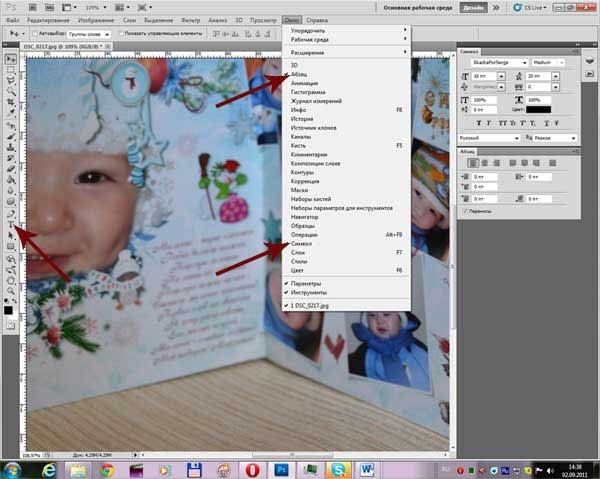Uncheck Параметры in the Окно menu
The image size is (600, 479).
click(346, 283)
